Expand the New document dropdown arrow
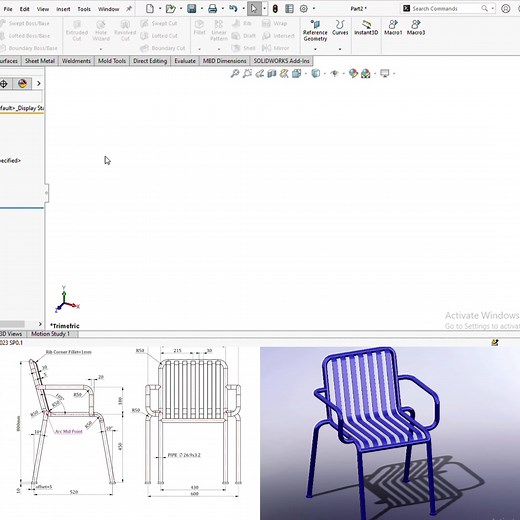This screenshot has width=520, height=520. pyautogui.click(x=160, y=9)
